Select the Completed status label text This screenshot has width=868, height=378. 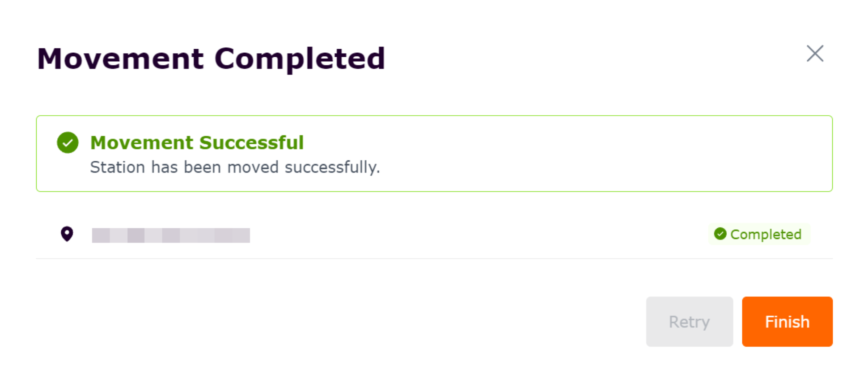[x=766, y=234]
